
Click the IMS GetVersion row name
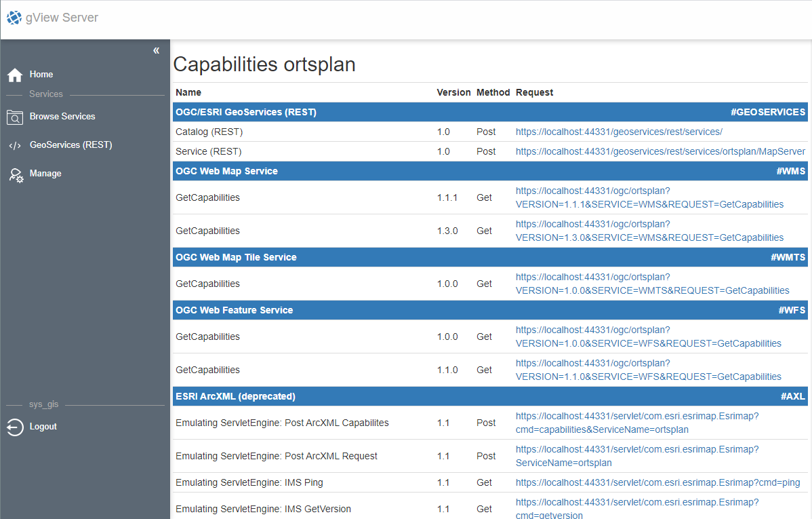263,509
